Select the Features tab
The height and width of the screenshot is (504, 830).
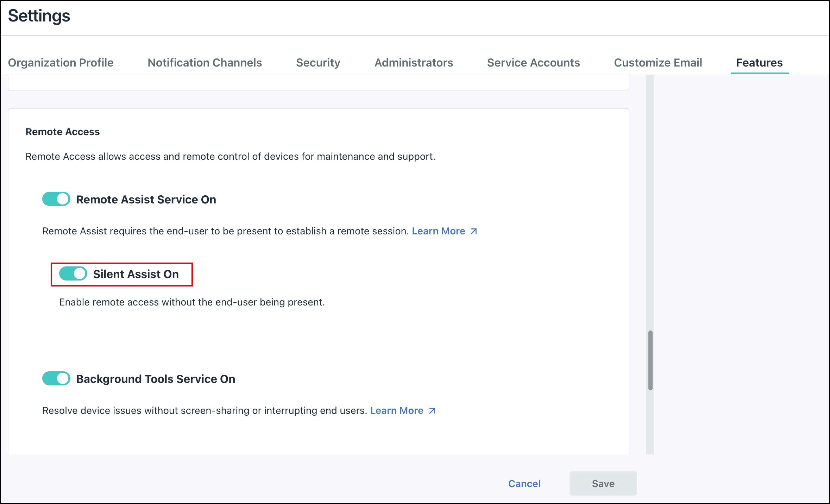tap(759, 63)
